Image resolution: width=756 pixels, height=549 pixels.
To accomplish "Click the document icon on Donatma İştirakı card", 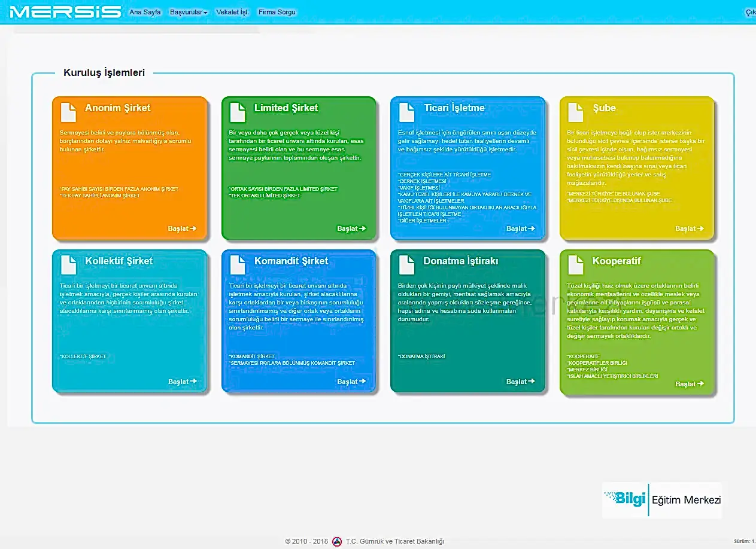I will 407,264.
